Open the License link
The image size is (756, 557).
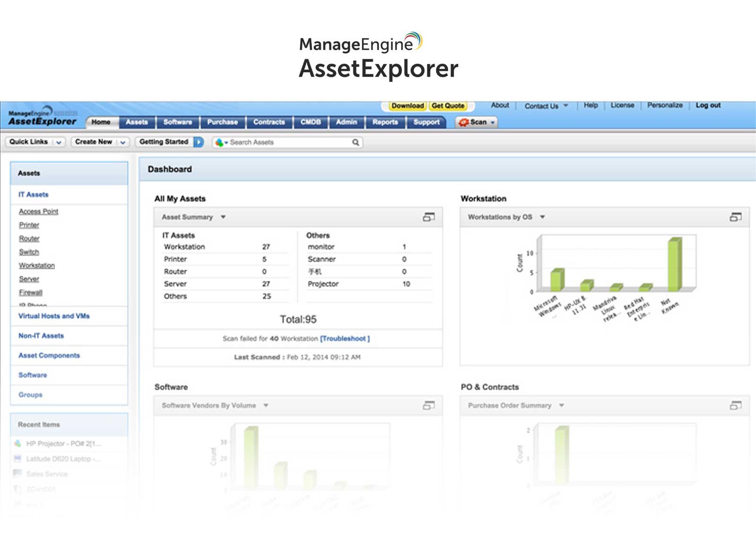(x=622, y=105)
